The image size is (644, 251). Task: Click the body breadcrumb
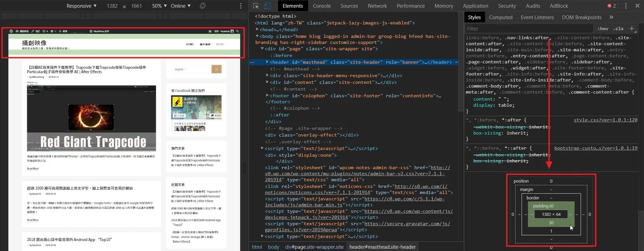point(273,247)
